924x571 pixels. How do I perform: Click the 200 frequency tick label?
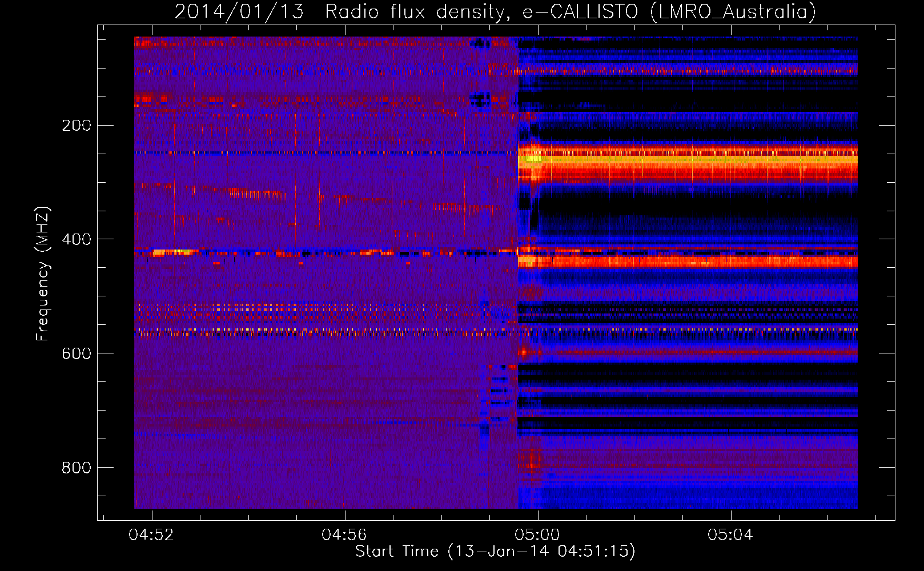(77, 125)
